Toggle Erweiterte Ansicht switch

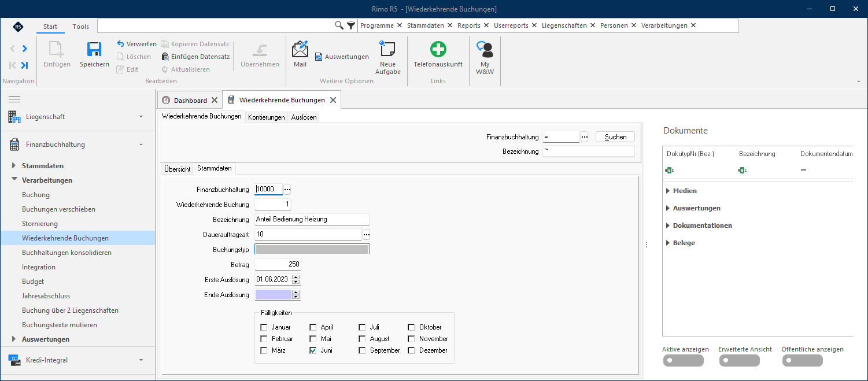[740, 361]
